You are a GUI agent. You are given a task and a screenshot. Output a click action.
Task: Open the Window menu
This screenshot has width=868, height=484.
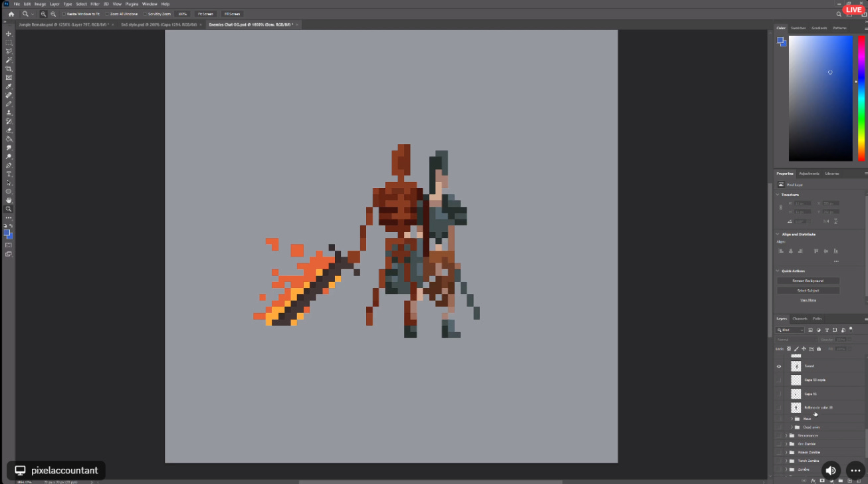[150, 4]
